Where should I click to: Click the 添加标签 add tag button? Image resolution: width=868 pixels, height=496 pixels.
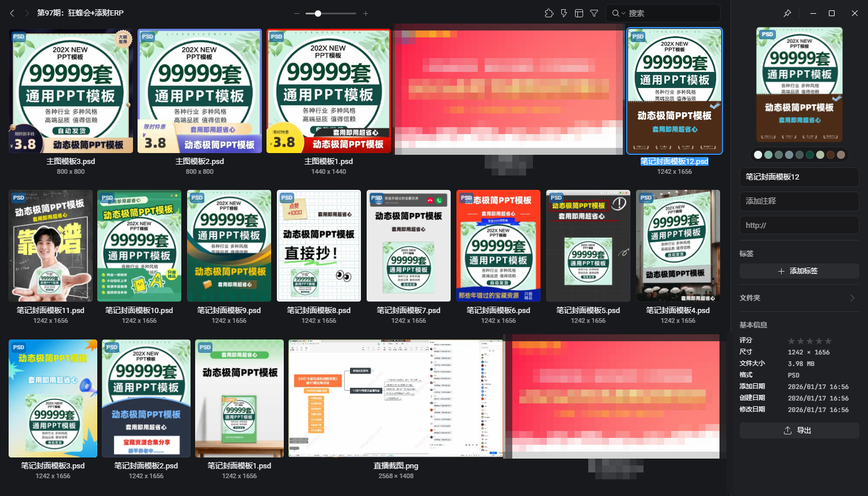pyautogui.click(x=799, y=271)
